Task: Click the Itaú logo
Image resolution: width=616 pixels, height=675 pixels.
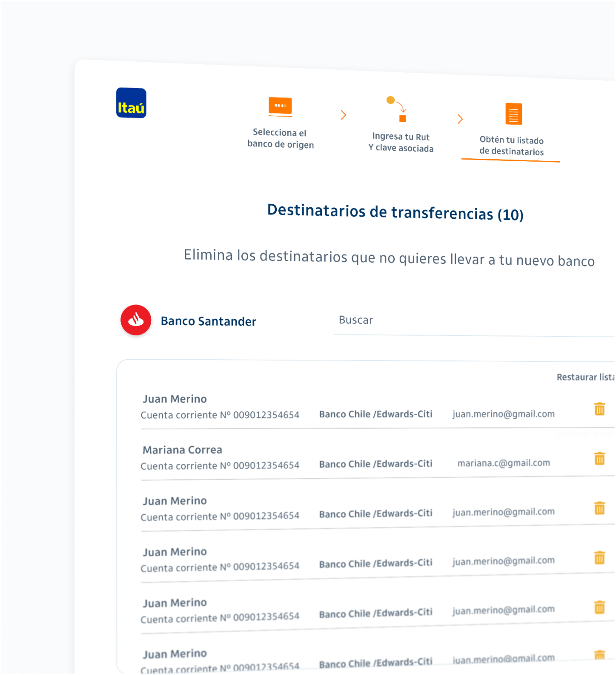Action: (x=131, y=103)
